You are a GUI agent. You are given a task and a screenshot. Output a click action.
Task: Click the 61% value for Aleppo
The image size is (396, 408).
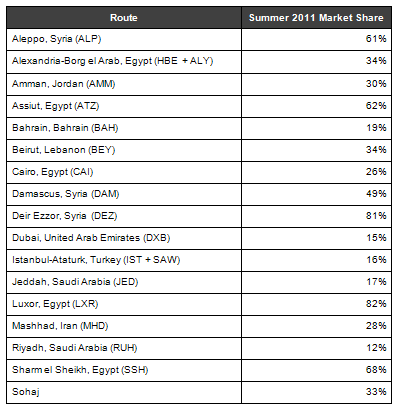click(376, 39)
